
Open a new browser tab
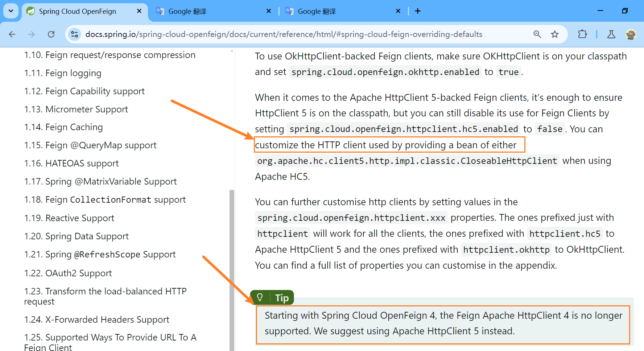coord(418,11)
